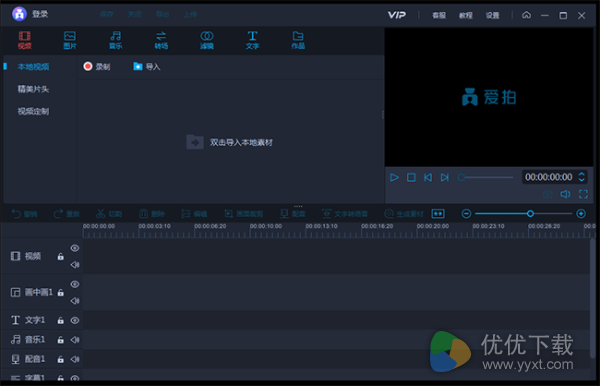Click the 00:00:00:00 timecode field

pos(548,177)
